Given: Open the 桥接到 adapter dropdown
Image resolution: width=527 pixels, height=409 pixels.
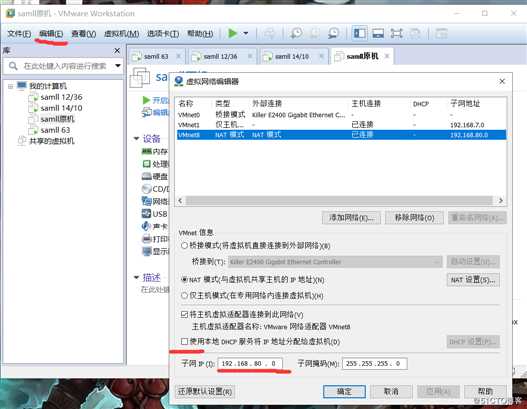Looking at the screenshot, I should coord(335,262).
